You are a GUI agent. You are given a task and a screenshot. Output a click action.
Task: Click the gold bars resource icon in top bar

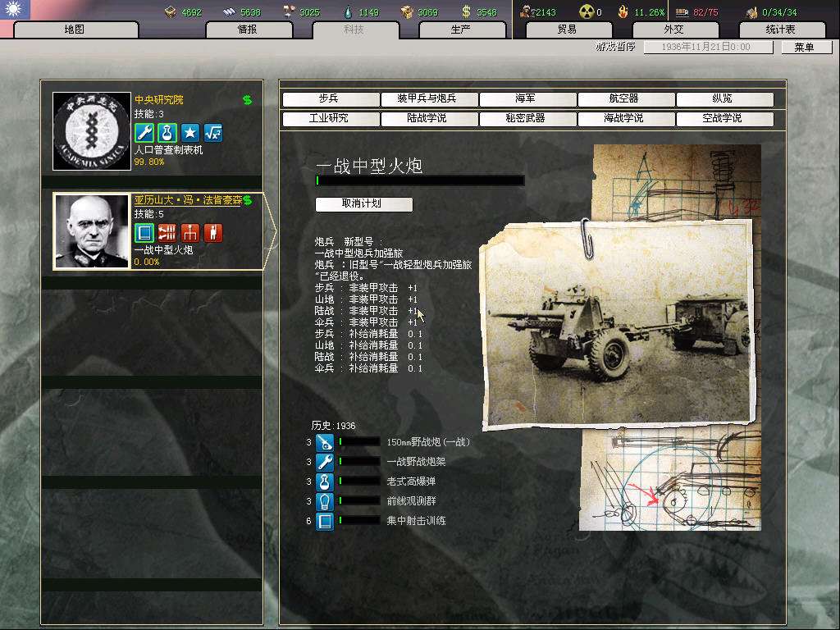click(x=171, y=11)
